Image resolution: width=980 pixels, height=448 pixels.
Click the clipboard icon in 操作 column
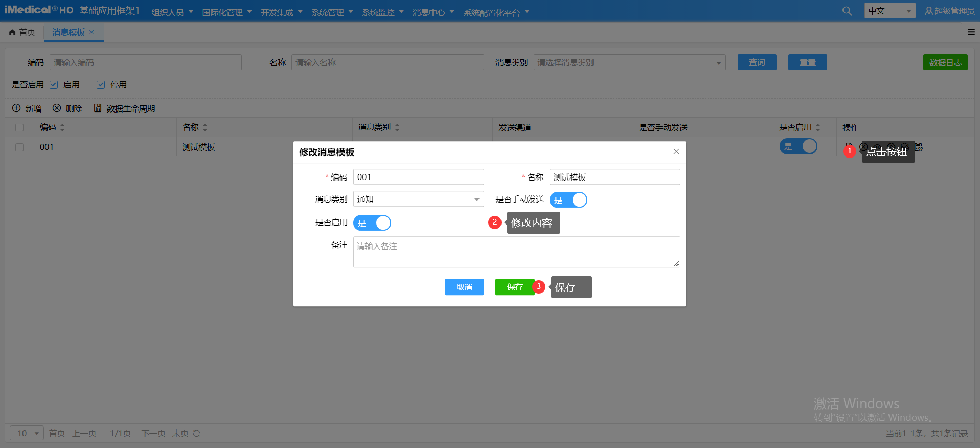[918, 147]
